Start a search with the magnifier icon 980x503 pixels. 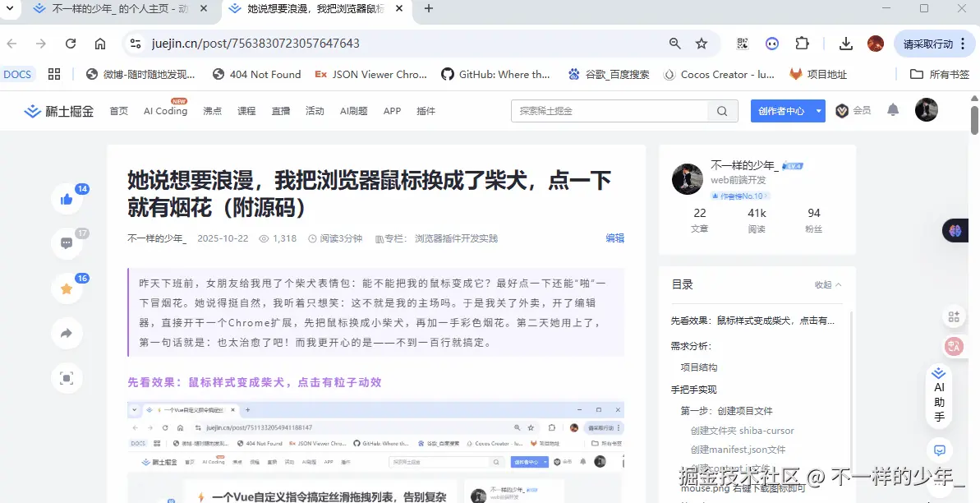(722, 109)
